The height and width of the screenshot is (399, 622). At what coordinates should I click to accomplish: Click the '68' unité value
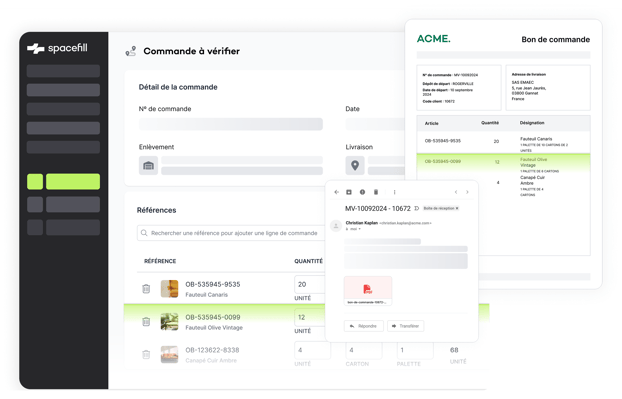click(454, 350)
